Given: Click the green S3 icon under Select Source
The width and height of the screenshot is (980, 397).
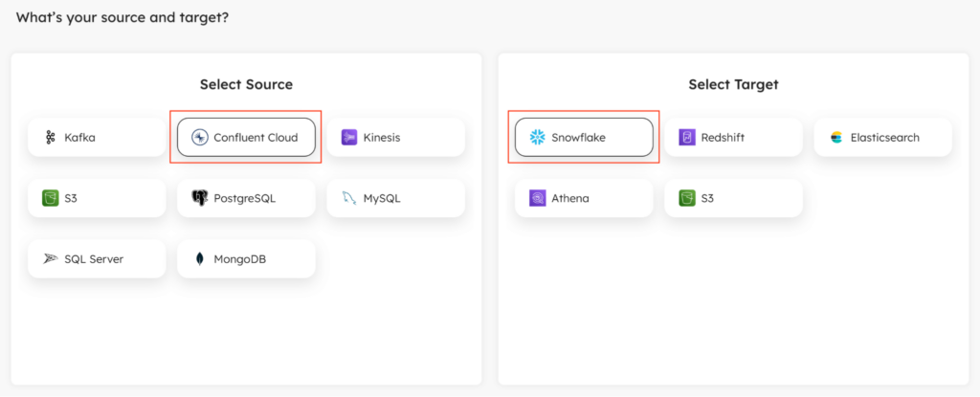Looking at the screenshot, I should pyautogui.click(x=50, y=198).
